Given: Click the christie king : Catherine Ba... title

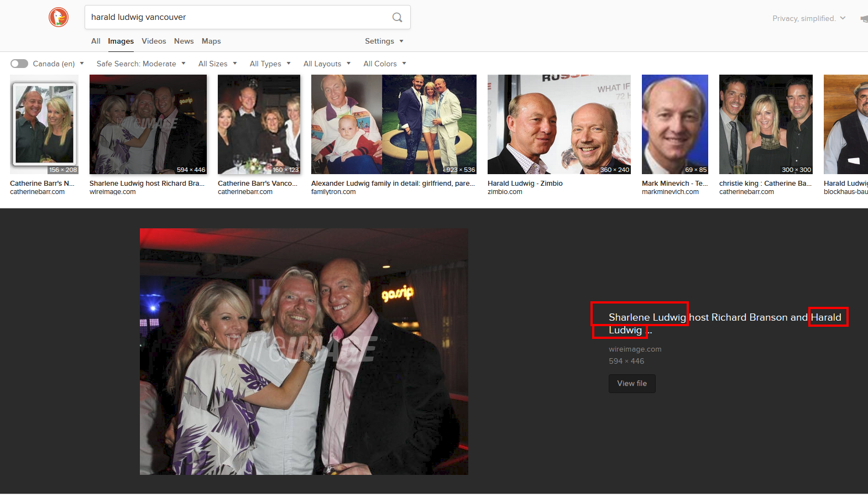Looking at the screenshot, I should click(x=765, y=183).
